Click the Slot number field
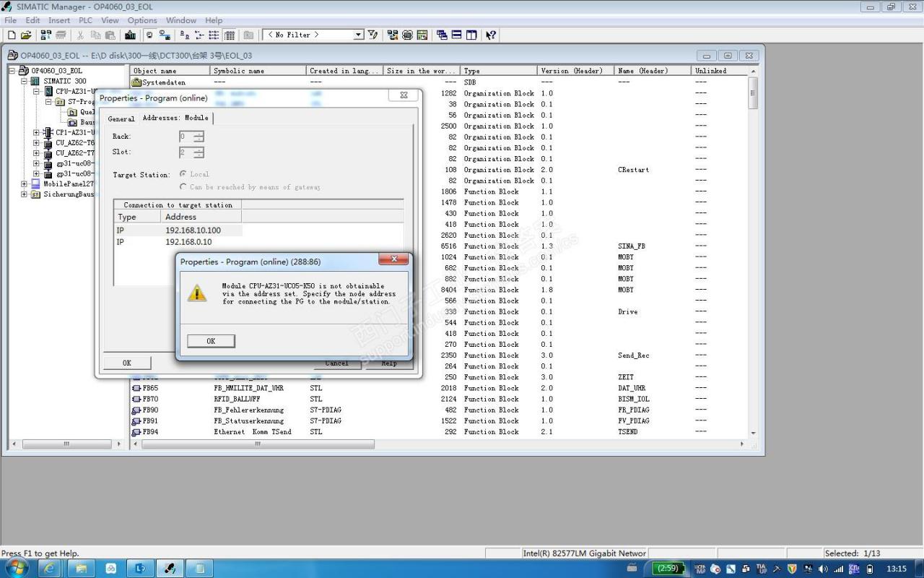Viewport: 924px width, 578px height. pyautogui.click(x=186, y=152)
